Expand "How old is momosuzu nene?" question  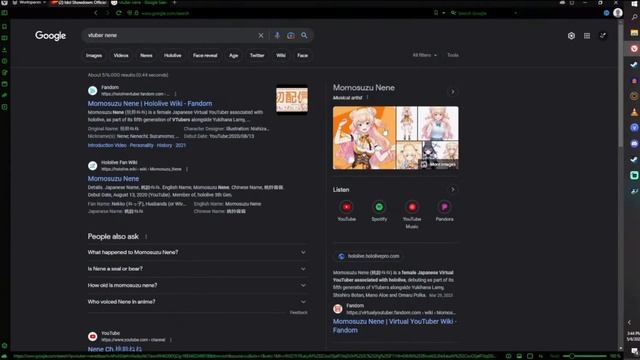tap(198, 285)
